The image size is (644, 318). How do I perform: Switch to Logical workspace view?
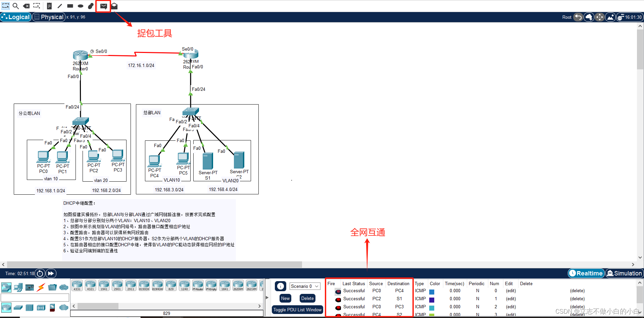[x=16, y=17]
